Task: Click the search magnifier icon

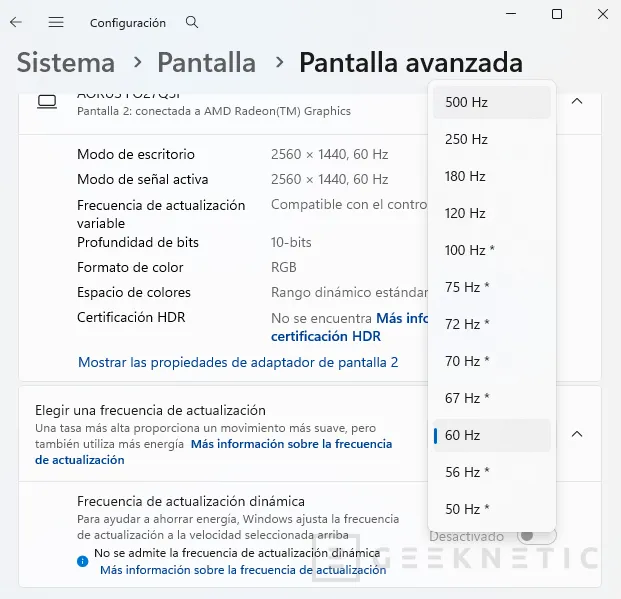Action: click(x=192, y=22)
